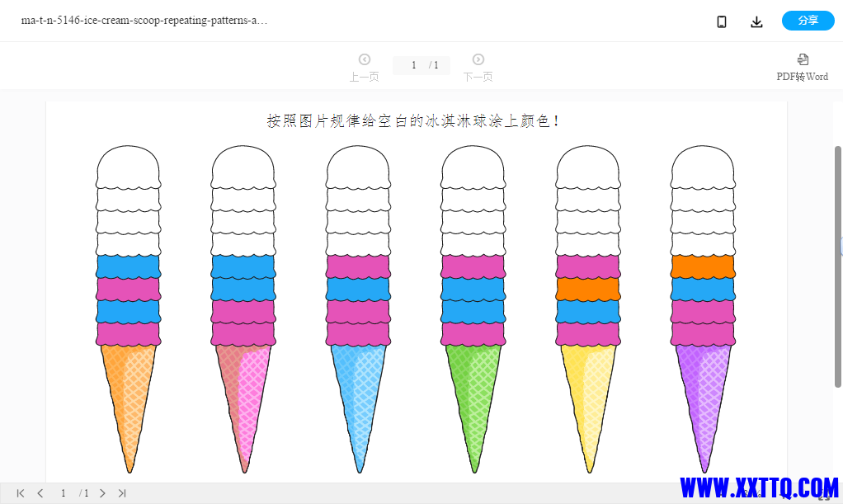The image size is (843, 504).
Task: Jump to first page in bottom bar
Action: click(21, 493)
